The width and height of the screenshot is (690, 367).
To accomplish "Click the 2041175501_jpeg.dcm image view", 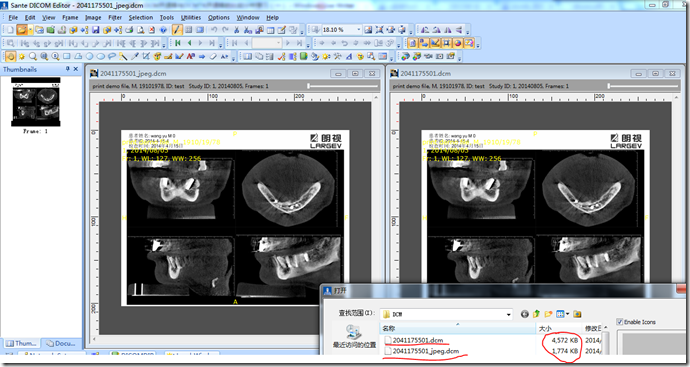I will click(x=235, y=217).
